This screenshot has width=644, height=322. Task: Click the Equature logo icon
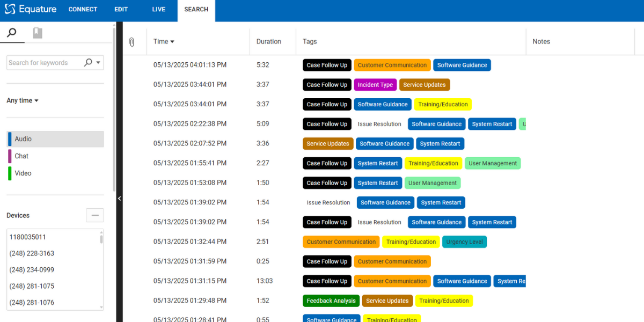[10, 10]
